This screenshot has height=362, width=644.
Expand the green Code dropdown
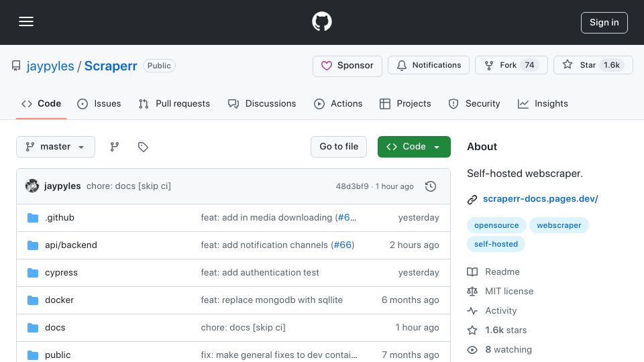pyautogui.click(x=414, y=147)
